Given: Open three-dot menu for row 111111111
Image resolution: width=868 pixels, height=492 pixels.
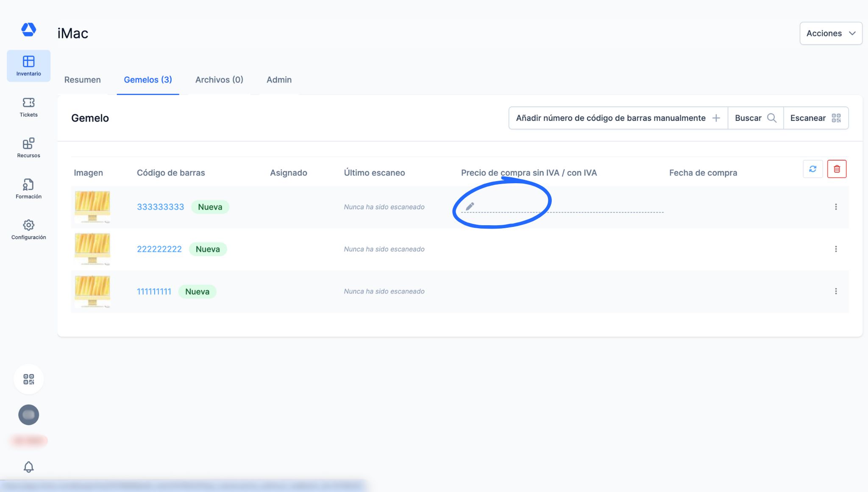Looking at the screenshot, I should [836, 291].
